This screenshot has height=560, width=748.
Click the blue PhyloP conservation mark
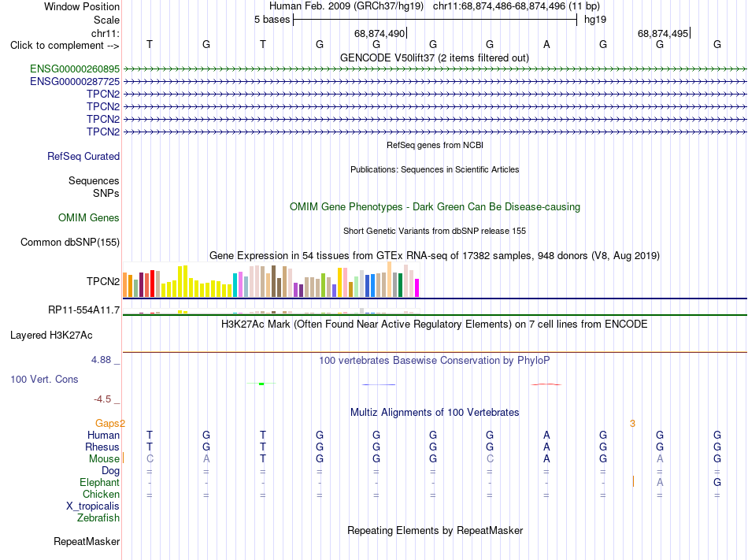click(x=379, y=384)
